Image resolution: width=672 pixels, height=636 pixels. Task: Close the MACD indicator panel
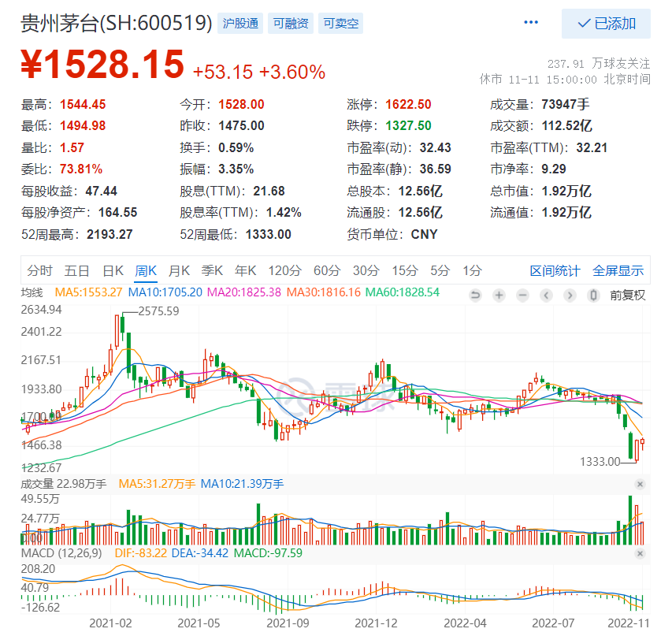click(640, 554)
